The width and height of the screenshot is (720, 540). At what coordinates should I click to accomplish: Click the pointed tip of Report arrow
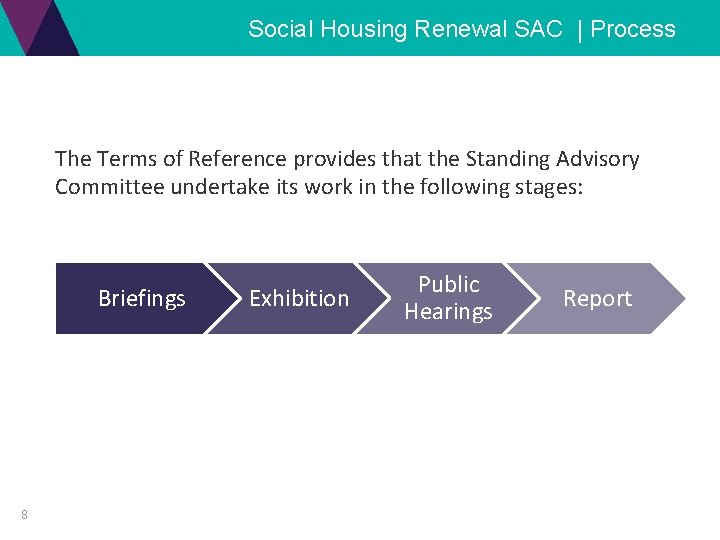click(x=679, y=298)
